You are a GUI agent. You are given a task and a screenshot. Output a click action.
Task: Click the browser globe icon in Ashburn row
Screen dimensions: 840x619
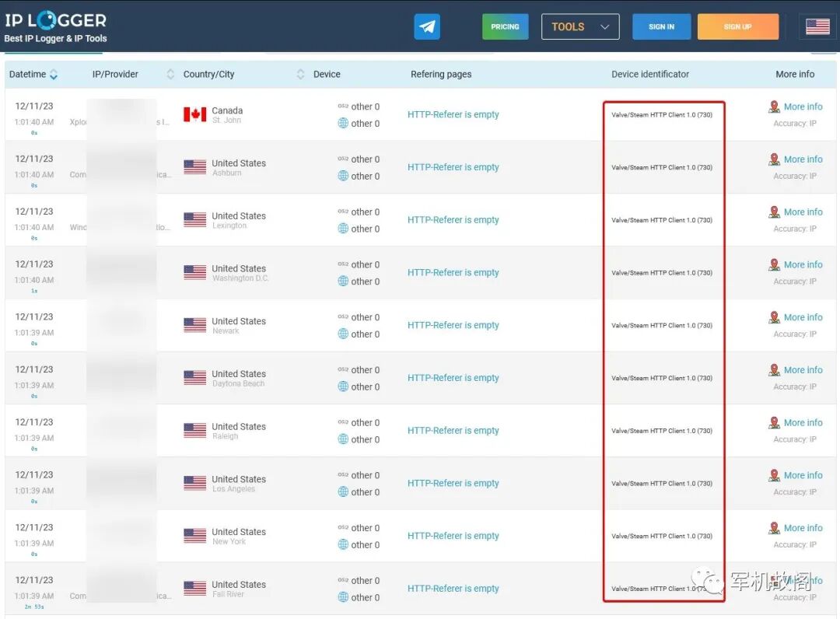pos(343,176)
